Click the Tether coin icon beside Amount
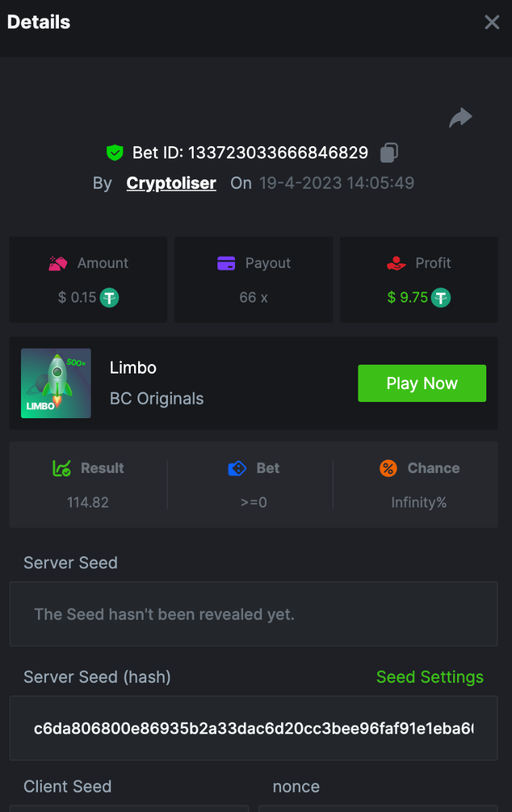The image size is (512, 812). click(x=110, y=297)
